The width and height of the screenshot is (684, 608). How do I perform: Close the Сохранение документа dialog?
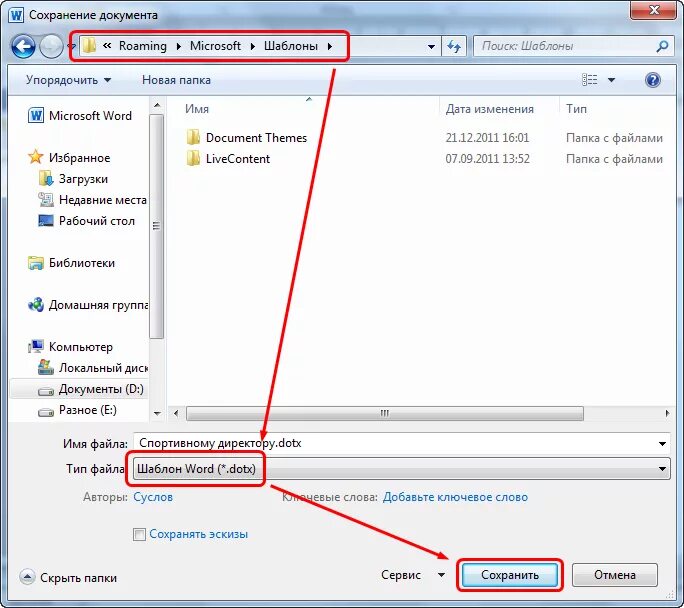point(653,10)
